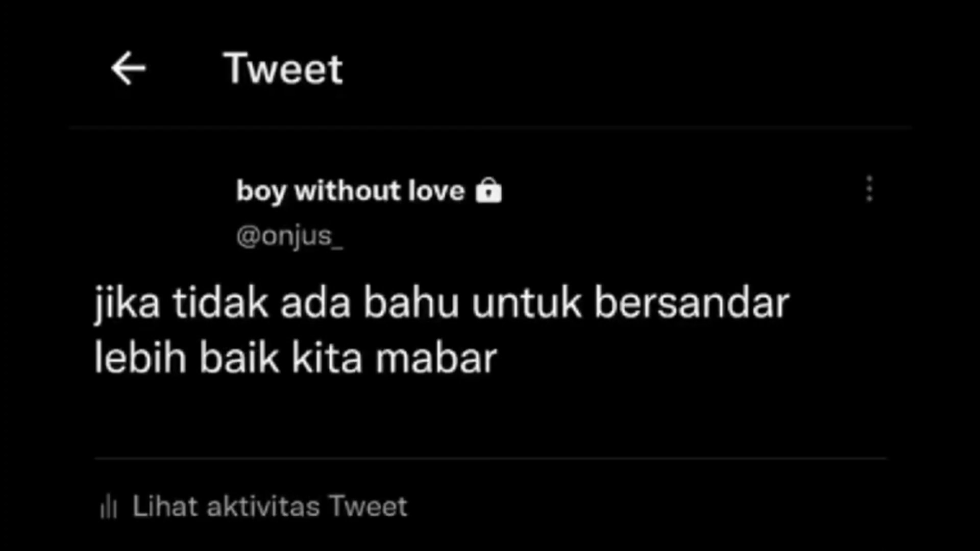
Task: Click the word "mabar" in the tweet
Action: (436, 359)
